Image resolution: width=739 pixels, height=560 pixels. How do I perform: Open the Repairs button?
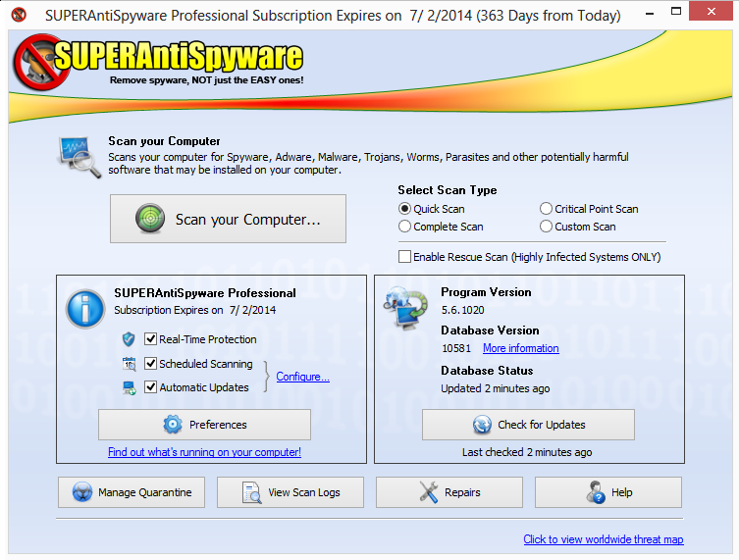(x=449, y=492)
